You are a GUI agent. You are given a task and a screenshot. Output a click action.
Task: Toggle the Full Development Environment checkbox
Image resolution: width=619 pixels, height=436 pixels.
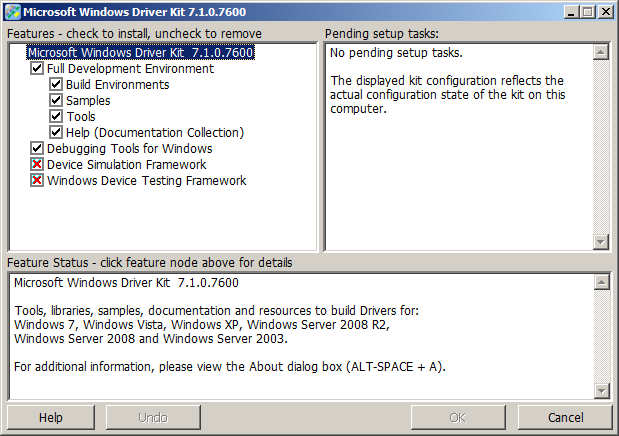37,68
